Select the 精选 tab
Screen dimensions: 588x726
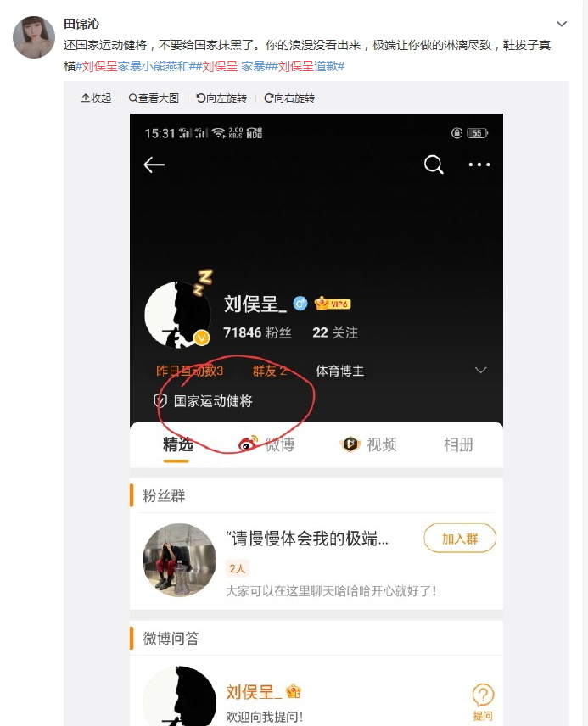point(177,444)
